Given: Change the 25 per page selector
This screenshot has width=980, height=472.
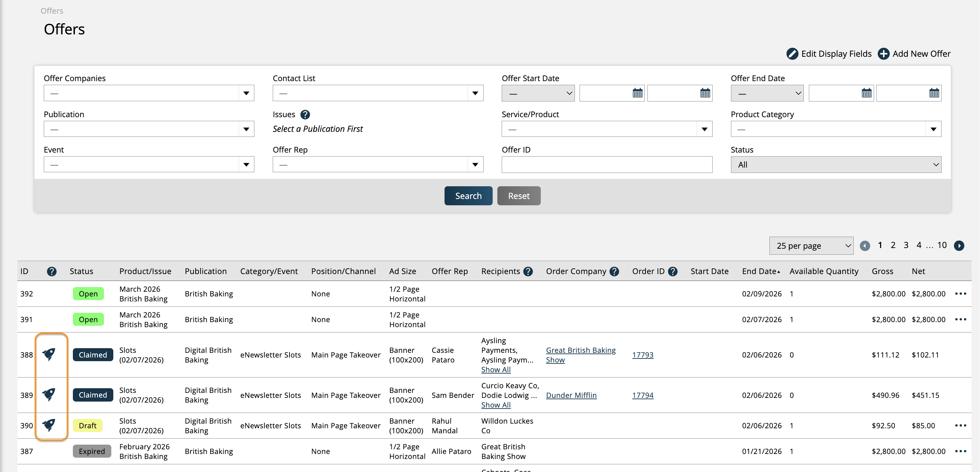Looking at the screenshot, I should [811, 246].
